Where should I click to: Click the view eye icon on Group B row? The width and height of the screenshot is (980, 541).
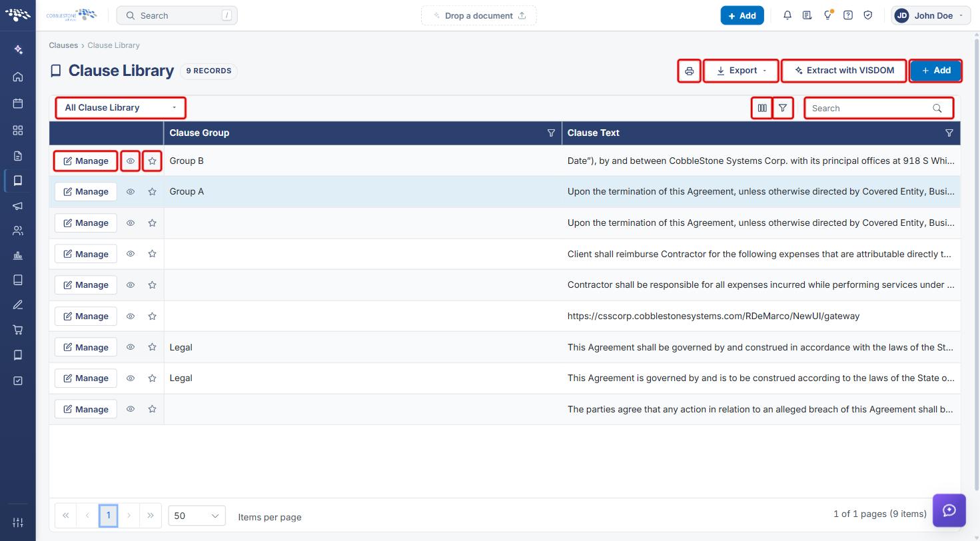point(131,161)
